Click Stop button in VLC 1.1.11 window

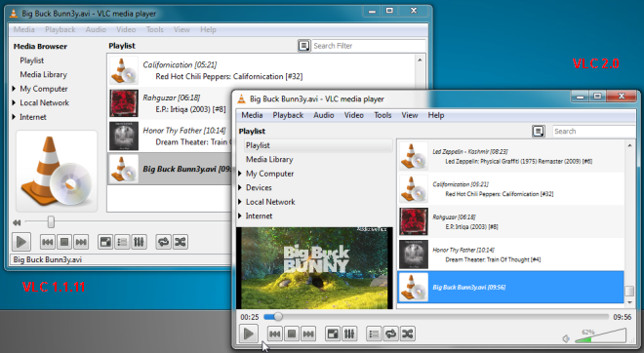click(64, 242)
